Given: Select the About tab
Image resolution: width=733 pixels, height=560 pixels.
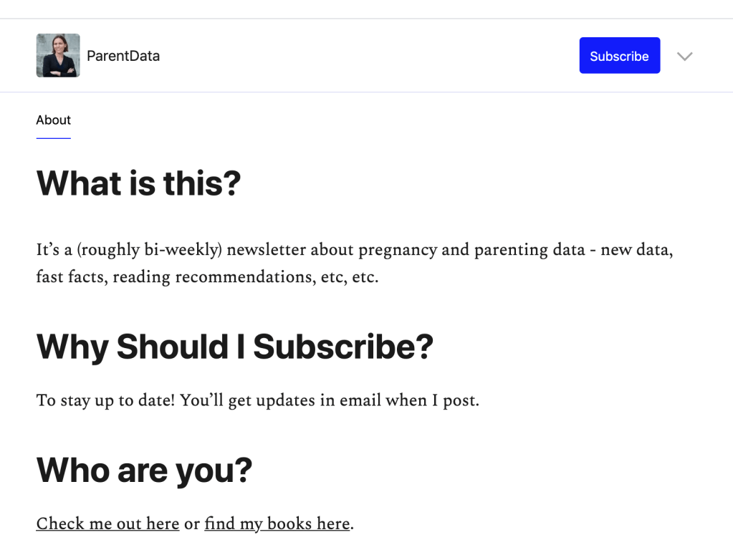Looking at the screenshot, I should click(54, 120).
